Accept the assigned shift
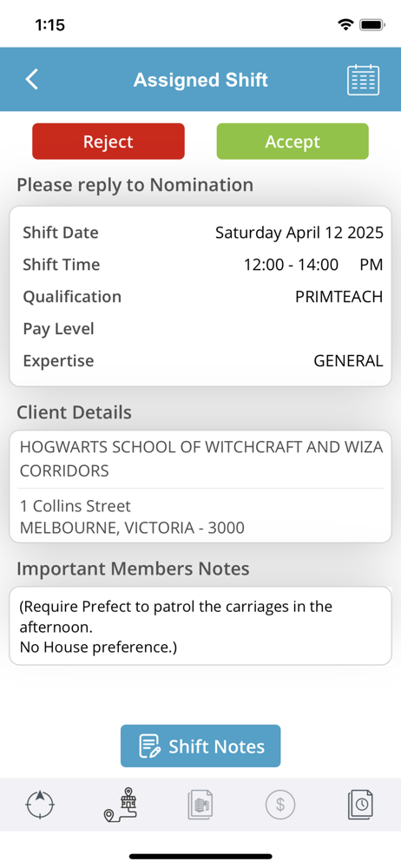Screen dimensions: 401x868 [x=293, y=141]
